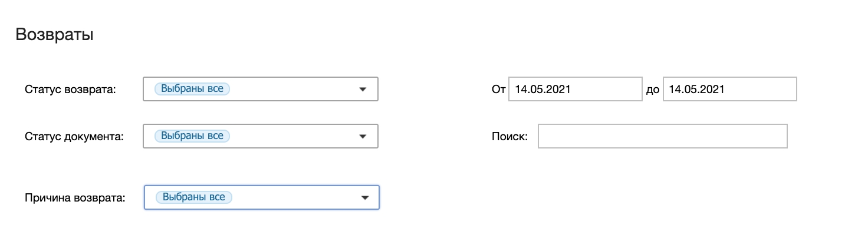The height and width of the screenshot is (251, 868).
Task: Click the 'Статус документа:' label
Action: (74, 137)
